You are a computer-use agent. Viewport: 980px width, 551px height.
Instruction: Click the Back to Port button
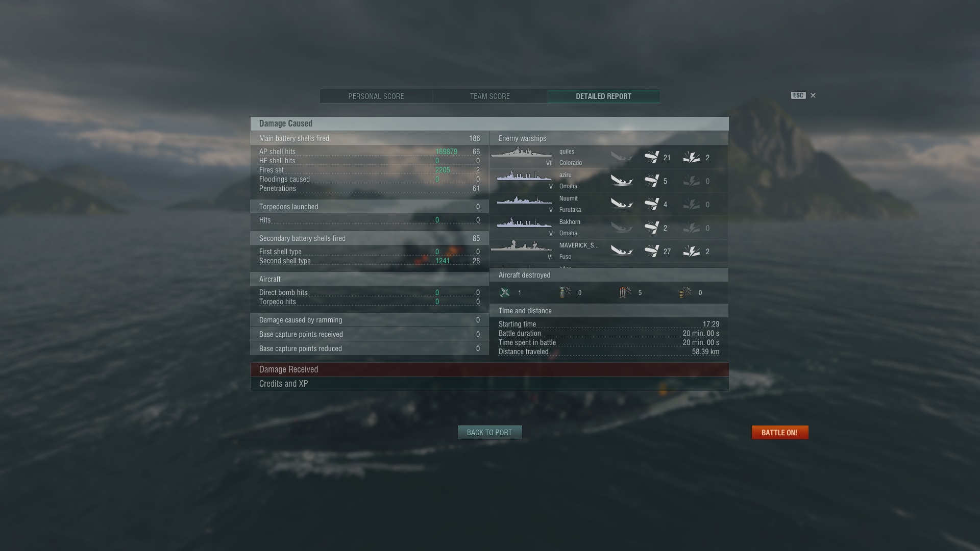489,433
